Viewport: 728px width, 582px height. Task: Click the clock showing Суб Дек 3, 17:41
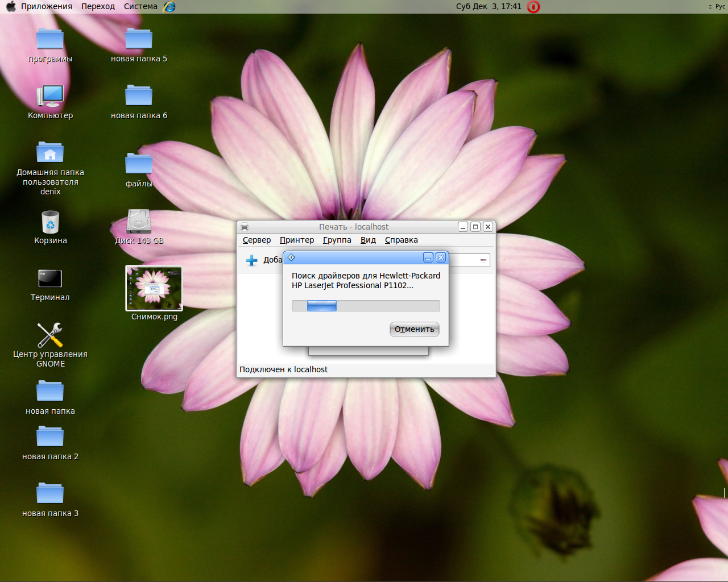tap(489, 7)
